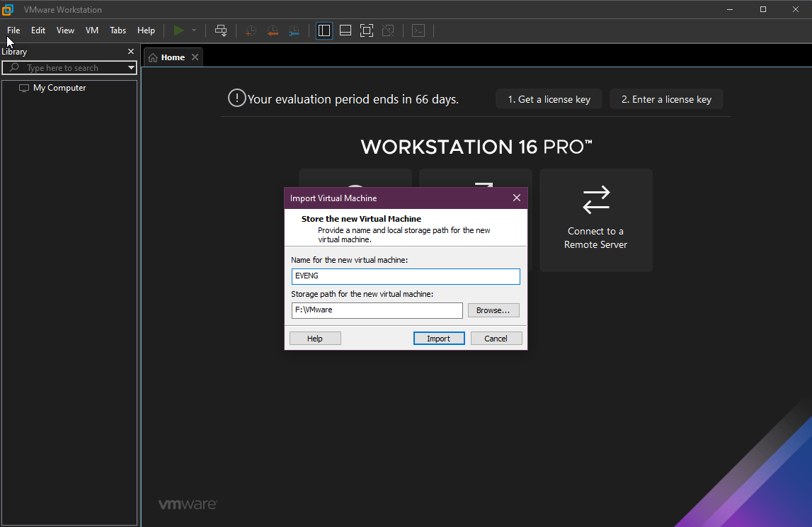812x527 pixels.
Task: Click the console view toolbar icon
Action: tap(418, 30)
